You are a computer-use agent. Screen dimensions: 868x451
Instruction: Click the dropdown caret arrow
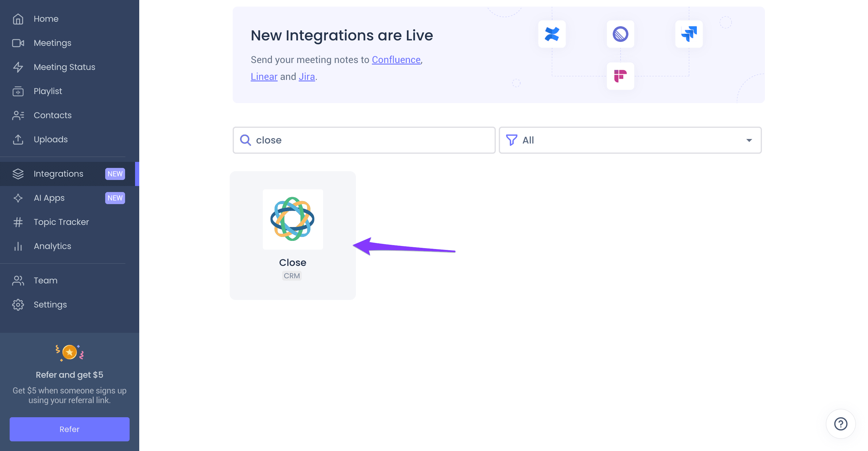[x=749, y=140]
